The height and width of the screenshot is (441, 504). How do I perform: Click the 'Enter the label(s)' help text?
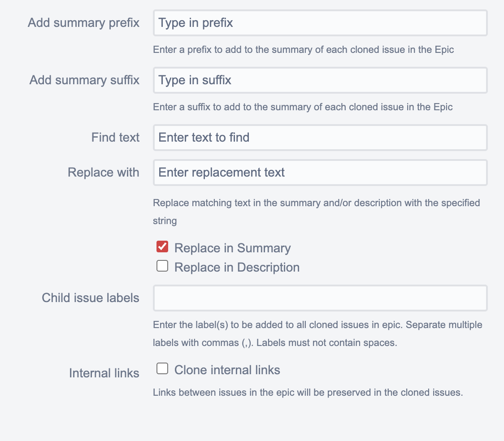click(317, 324)
